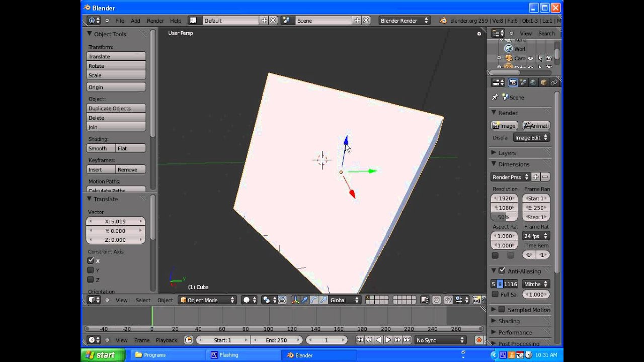Viewport: 644px width, 362px height.
Task: Check the Y constraint axis checkbox
Action: pos(91,270)
